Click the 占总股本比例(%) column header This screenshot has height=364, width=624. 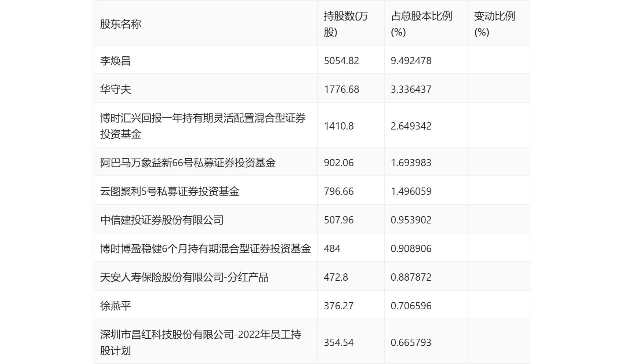[x=421, y=24]
